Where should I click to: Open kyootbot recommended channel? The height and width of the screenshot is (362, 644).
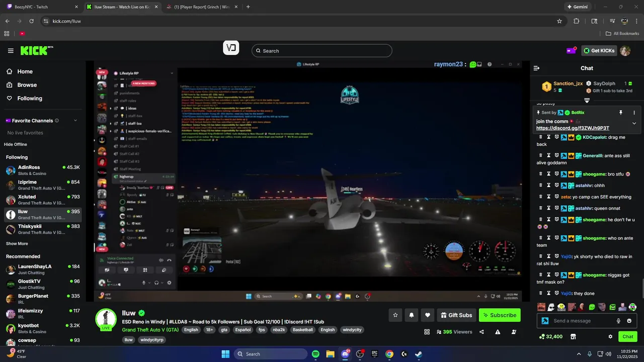(x=43, y=328)
